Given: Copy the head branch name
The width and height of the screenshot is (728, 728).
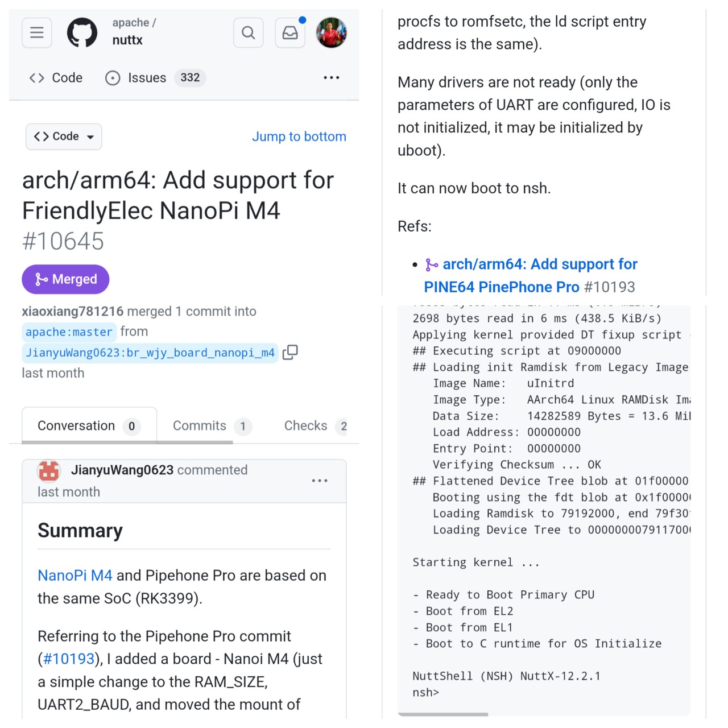Looking at the screenshot, I should click(x=290, y=353).
